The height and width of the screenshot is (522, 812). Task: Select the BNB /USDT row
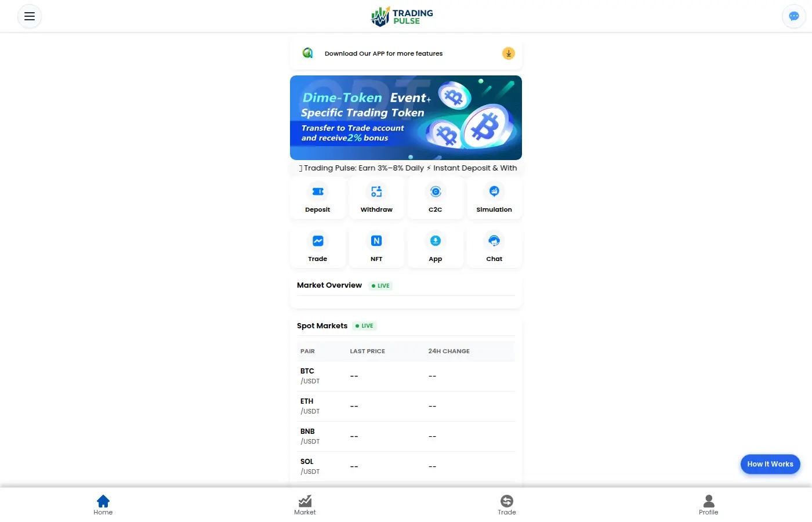point(406,437)
